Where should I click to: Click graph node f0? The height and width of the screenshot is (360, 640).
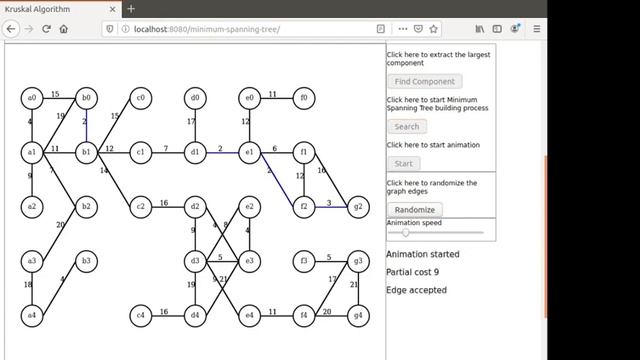click(x=304, y=98)
